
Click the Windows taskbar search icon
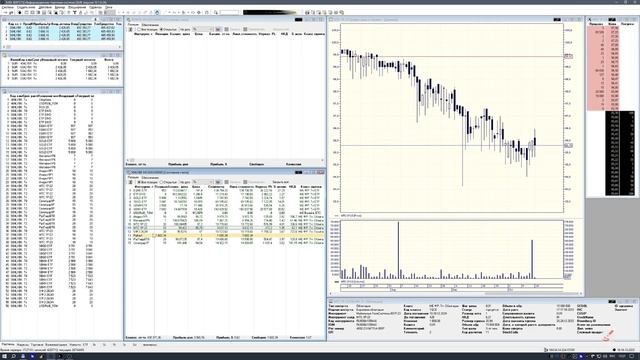[x=13, y=356]
